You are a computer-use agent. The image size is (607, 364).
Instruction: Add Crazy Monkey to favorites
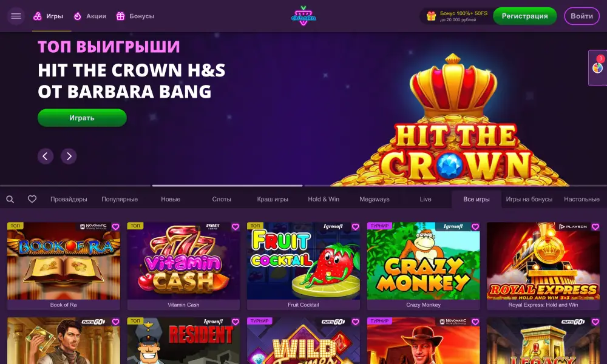point(475,227)
